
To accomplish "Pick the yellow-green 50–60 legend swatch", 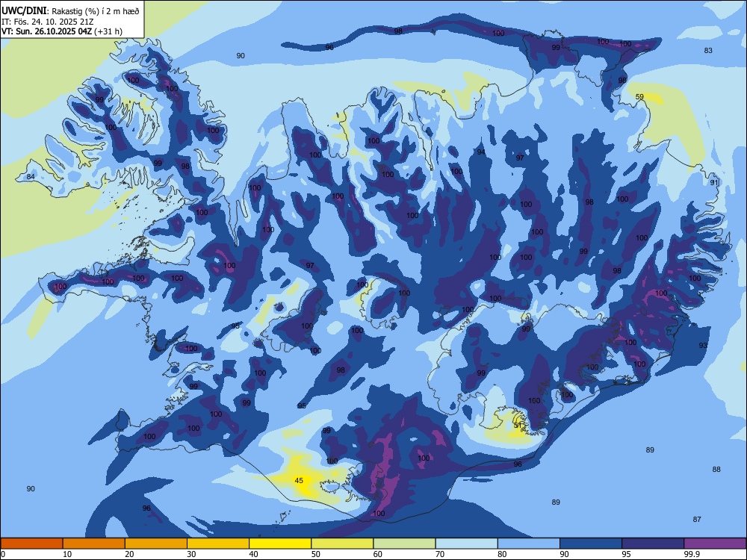I will [343, 544].
